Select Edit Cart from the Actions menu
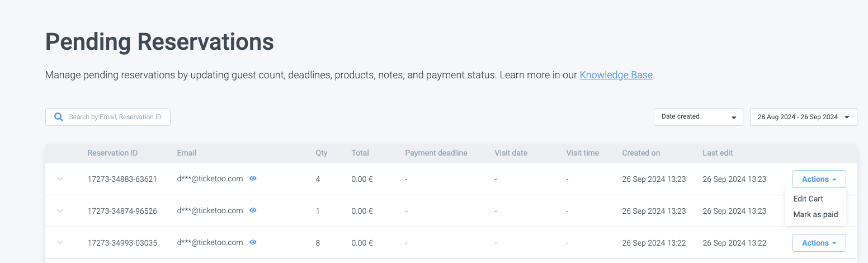This screenshot has width=868, height=263. tap(808, 199)
